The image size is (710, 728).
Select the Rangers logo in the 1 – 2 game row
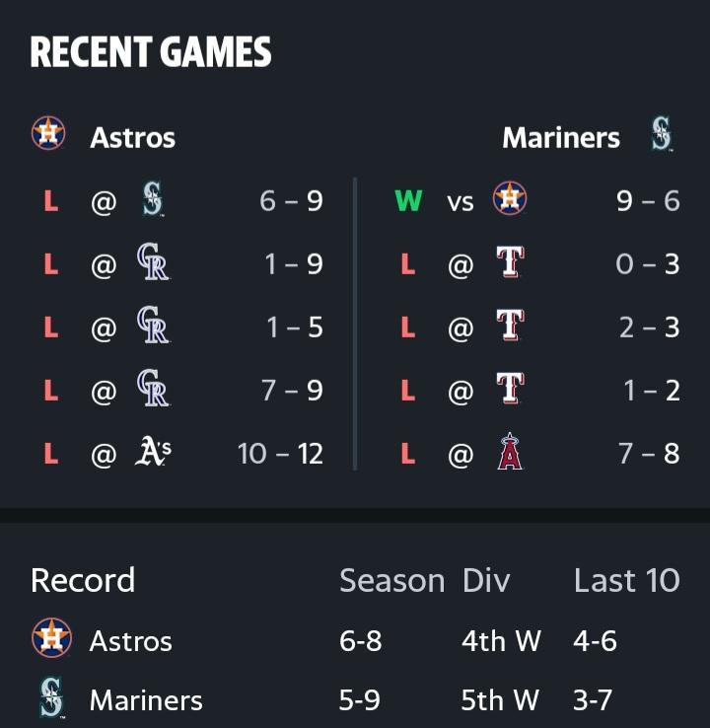pyautogui.click(x=509, y=390)
